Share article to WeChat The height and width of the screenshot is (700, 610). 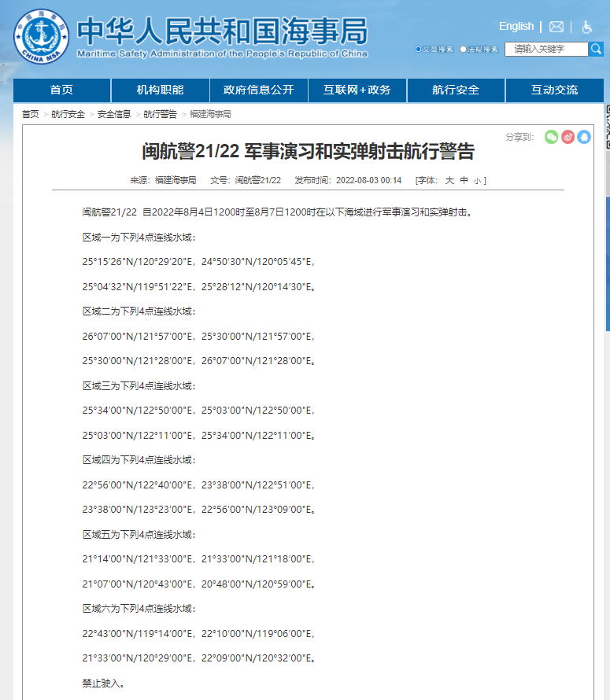[x=551, y=137]
